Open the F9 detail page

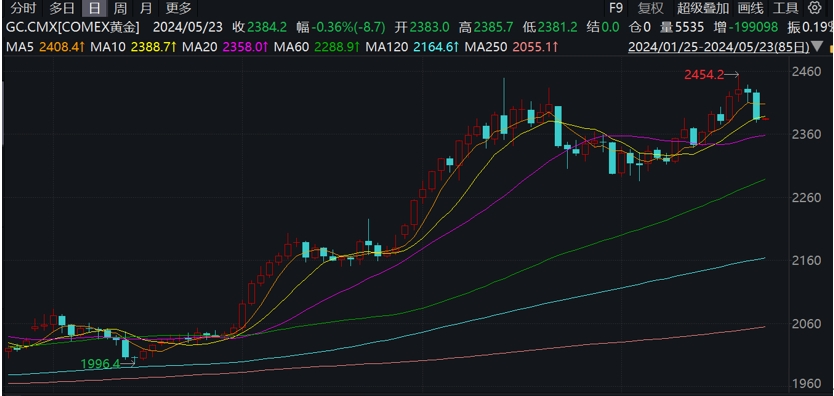coord(615,8)
